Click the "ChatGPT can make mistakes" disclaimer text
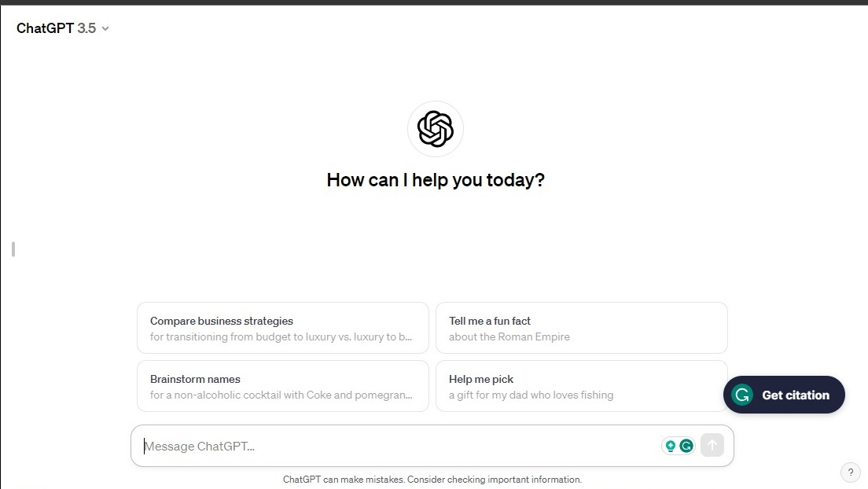This screenshot has width=868, height=489. (x=432, y=479)
